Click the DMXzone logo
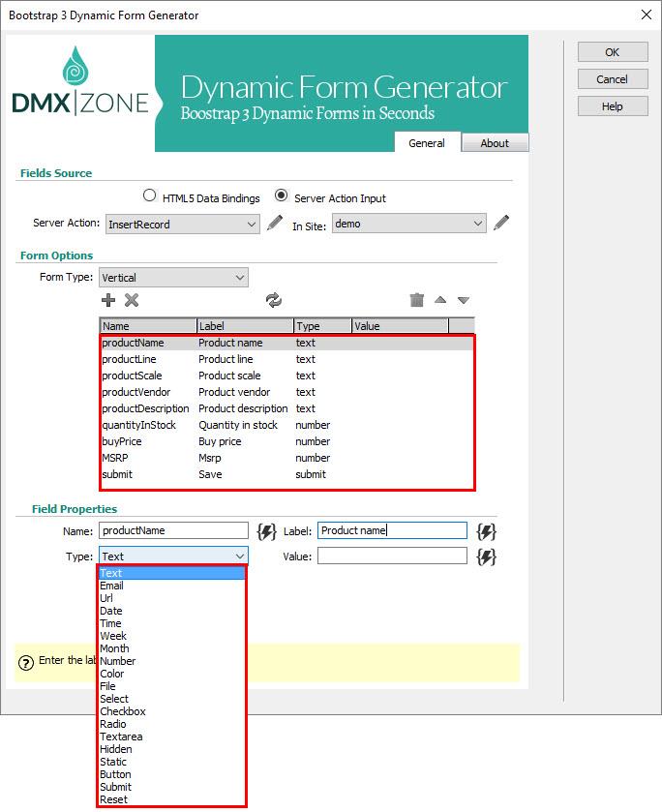 [x=80, y=82]
